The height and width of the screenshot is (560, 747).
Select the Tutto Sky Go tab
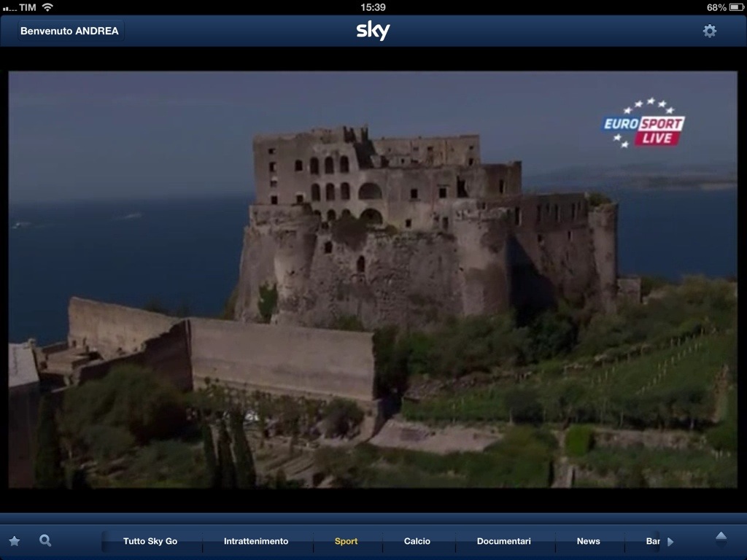coord(150,541)
